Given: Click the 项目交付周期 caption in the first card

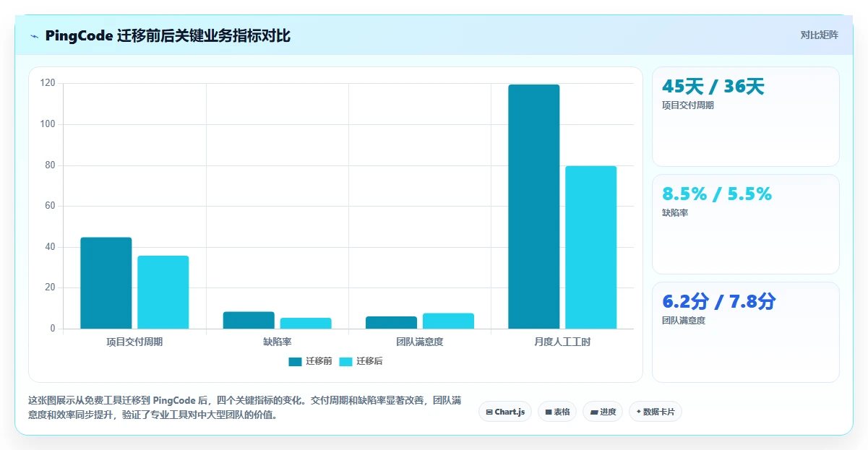Looking at the screenshot, I should [x=688, y=105].
